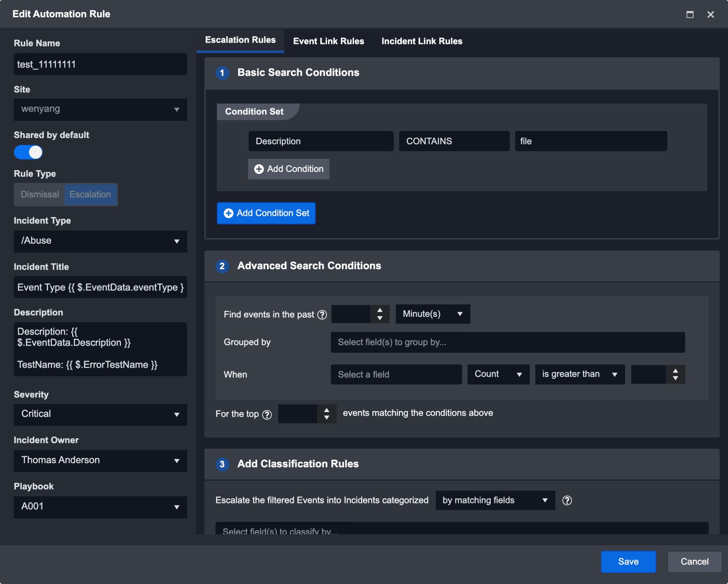Increase the Find events in the past value
The image size is (728, 584).
tap(380, 310)
